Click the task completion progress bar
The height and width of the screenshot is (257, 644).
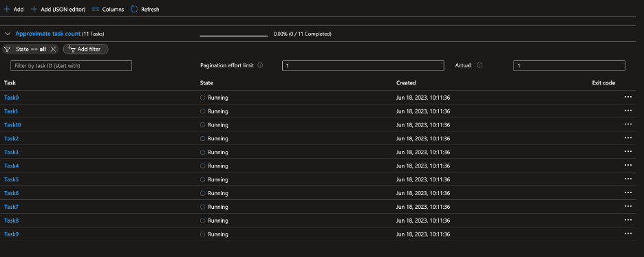(234, 36)
